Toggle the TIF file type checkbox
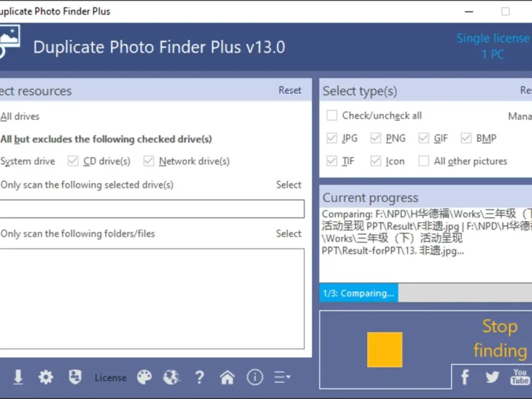The width and height of the screenshot is (532, 399). pos(332,161)
